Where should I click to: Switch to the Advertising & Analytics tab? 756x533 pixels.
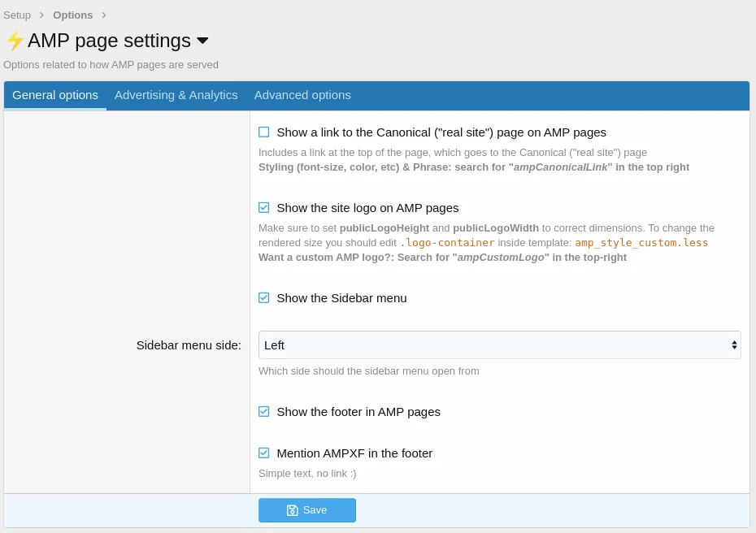point(176,95)
